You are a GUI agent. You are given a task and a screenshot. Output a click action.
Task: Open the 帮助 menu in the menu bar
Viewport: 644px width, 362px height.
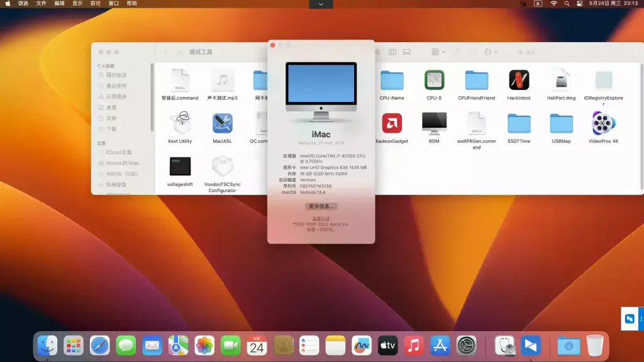[x=131, y=3]
